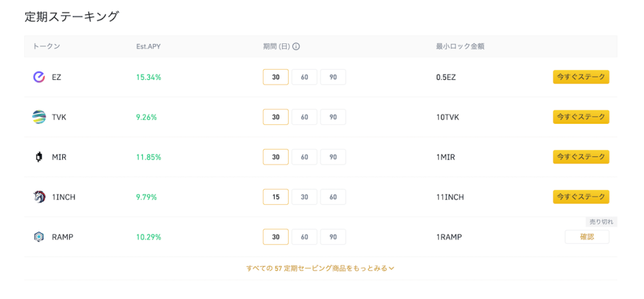Image resolution: width=644 pixels, height=299 pixels.
Task: Click the 確認 button for RAMP
Action: (587, 237)
